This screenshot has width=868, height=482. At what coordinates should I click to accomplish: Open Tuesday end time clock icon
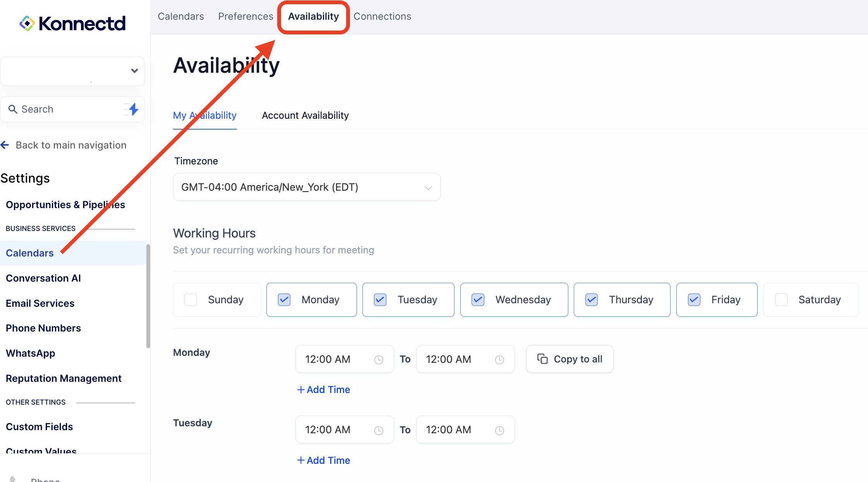click(499, 430)
